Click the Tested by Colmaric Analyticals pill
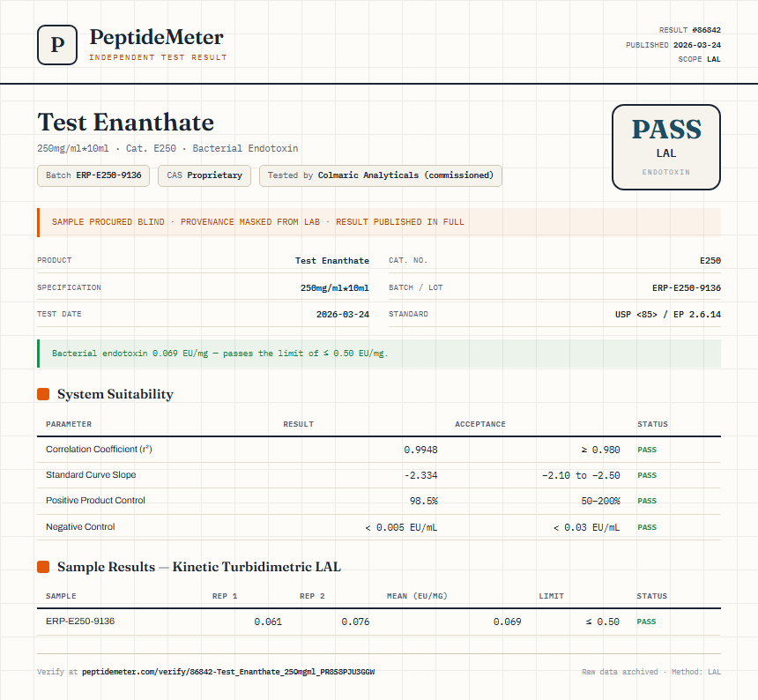Viewport: 758px width, 700px height. pos(381,175)
